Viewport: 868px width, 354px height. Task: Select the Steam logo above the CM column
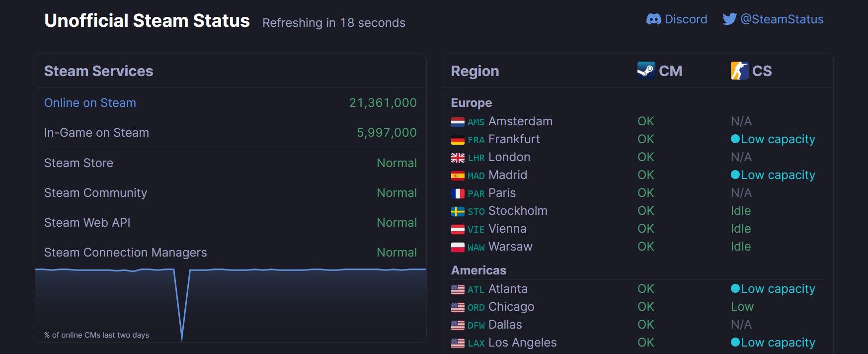click(645, 71)
